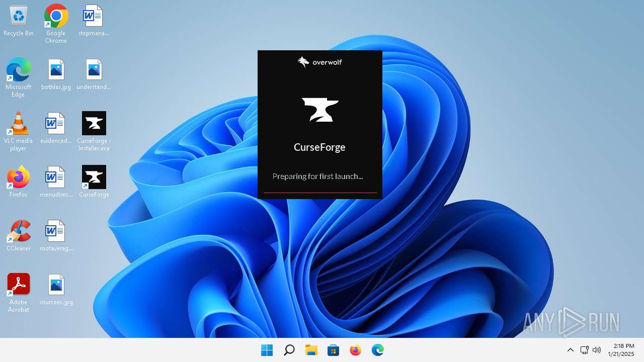Open the Adobe Acrobat shortcut
Image resolution: width=644 pixels, height=362 pixels.
(x=19, y=293)
